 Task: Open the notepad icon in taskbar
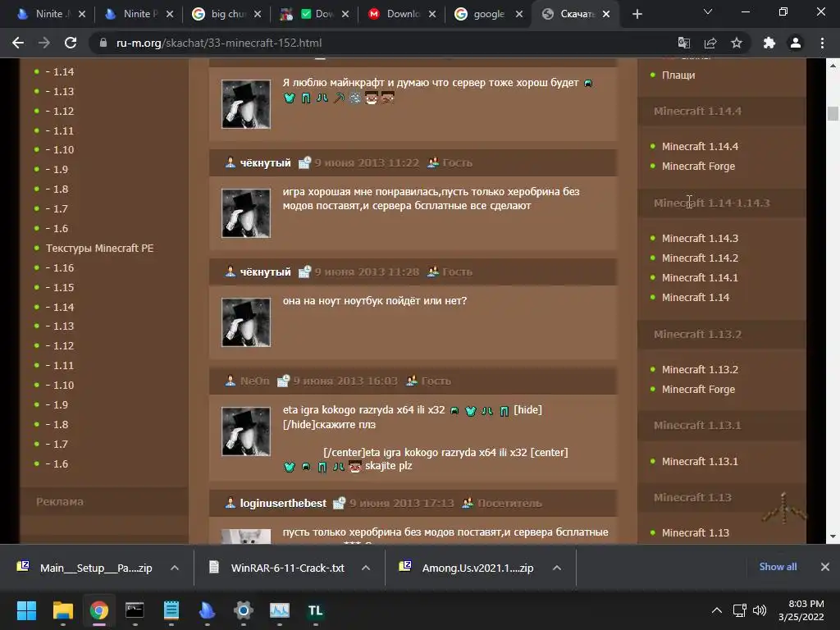(x=171, y=610)
